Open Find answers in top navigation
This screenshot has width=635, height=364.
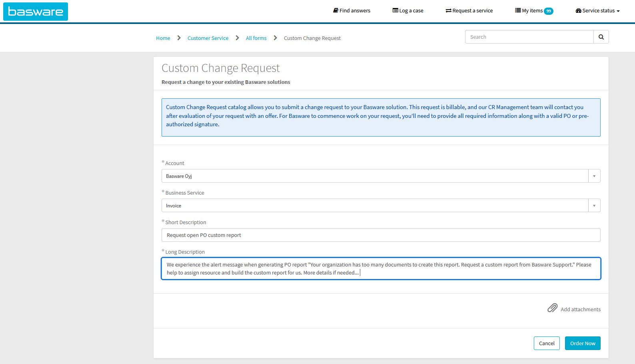pos(351,11)
